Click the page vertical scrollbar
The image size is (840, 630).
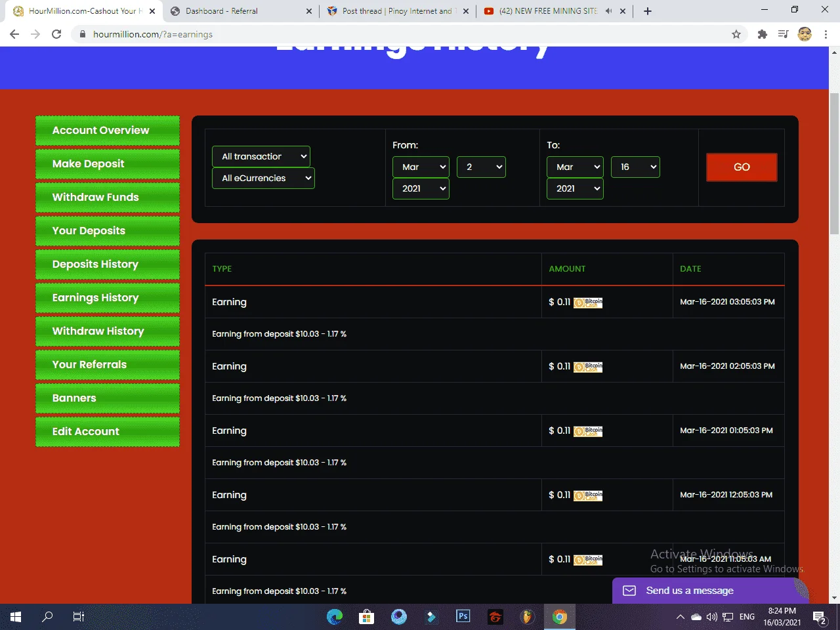click(x=834, y=163)
